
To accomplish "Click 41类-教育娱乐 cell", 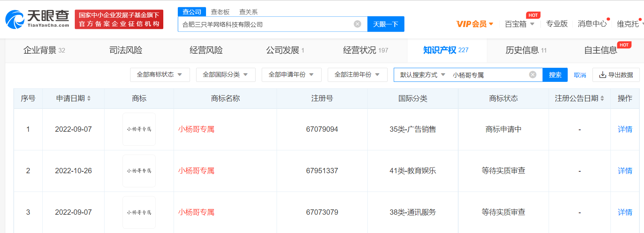I will click(413, 171).
